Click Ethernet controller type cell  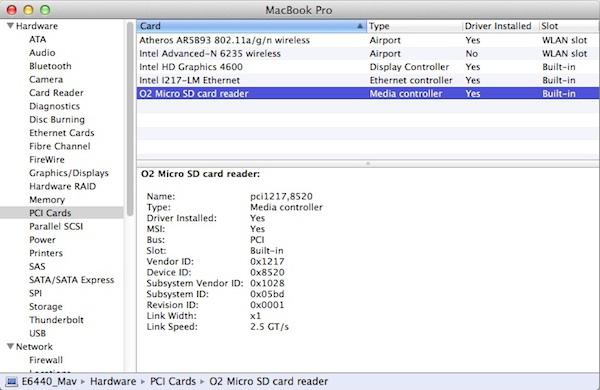[411, 80]
